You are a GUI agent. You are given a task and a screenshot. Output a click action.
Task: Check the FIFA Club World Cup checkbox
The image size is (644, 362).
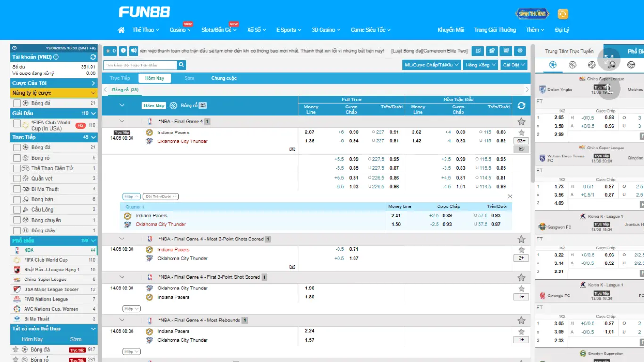click(17, 124)
